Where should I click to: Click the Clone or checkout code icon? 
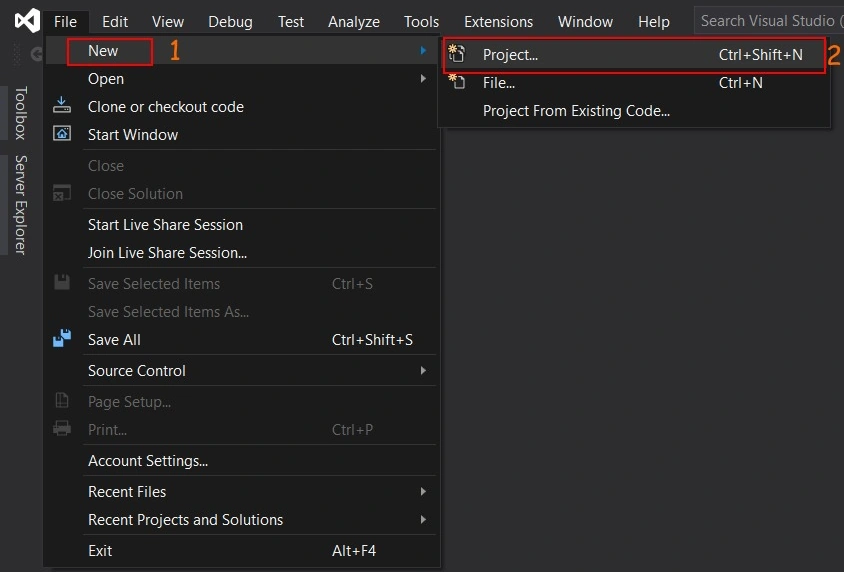[x=62, y=105]
